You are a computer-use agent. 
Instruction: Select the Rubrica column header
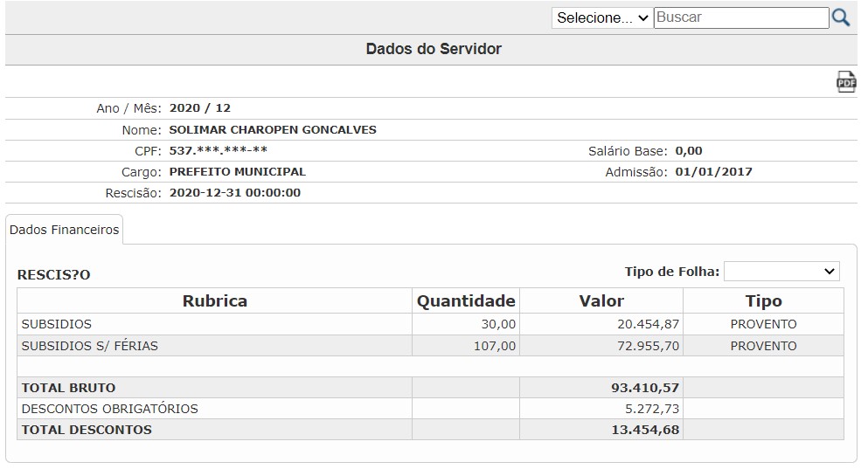pos(215,300)
